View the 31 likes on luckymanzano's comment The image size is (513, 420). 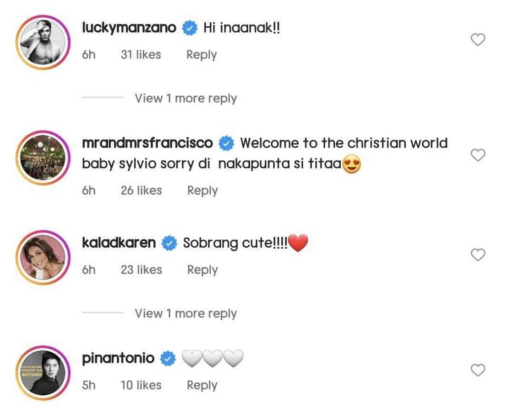pyautogui.click(x=141, y=55)
